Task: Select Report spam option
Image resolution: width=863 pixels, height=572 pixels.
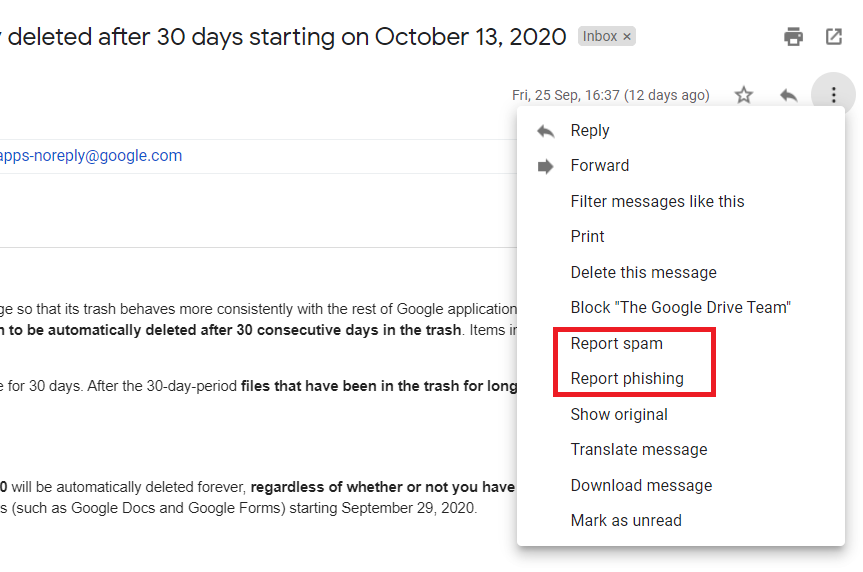Action: 616,344
